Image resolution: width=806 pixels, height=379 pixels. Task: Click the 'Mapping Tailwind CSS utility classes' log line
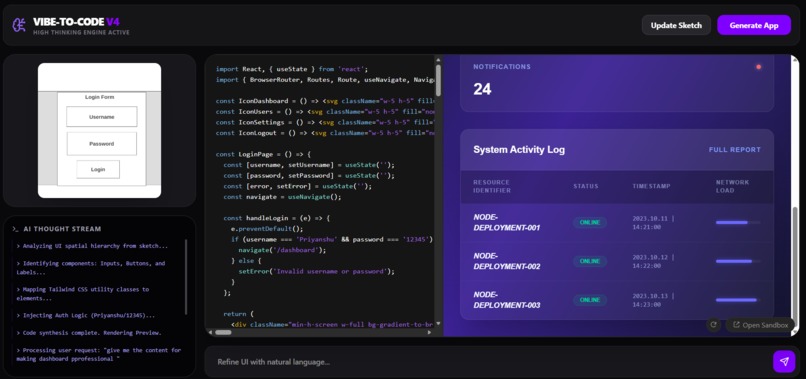[83, 294]
